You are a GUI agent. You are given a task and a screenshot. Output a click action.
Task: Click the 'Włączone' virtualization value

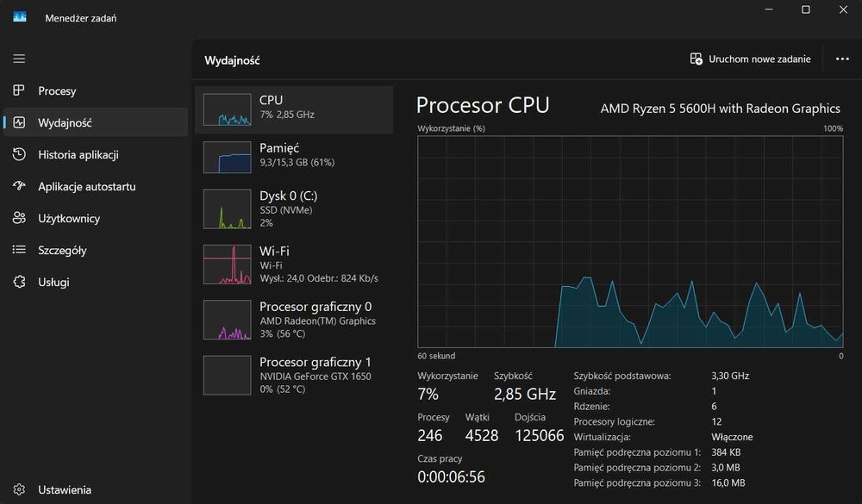pyautogui.click(x=732, y=437)
